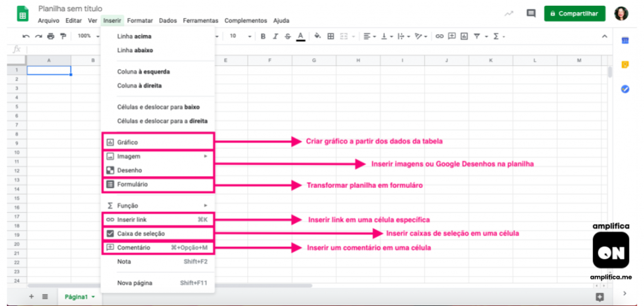Image resolution: width=644 pixels, height=306 pixels.
Task: Toggle italic formatting
Action: [x=275, y=36]
